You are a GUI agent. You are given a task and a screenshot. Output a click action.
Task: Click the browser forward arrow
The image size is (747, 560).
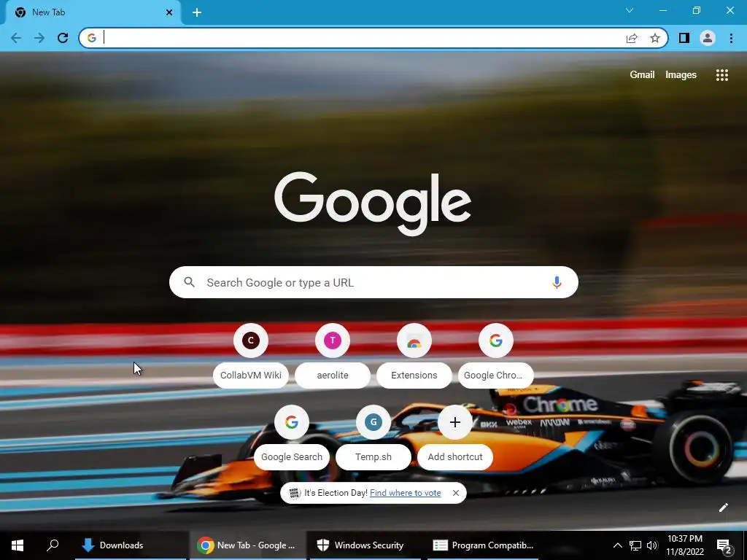point(39,38)
